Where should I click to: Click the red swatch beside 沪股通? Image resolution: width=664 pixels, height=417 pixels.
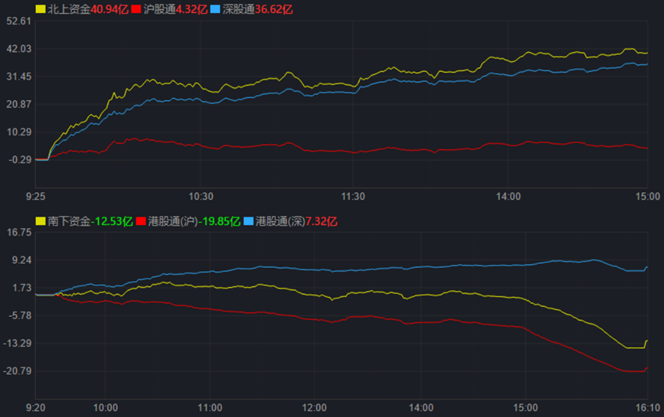click(136, 9)
